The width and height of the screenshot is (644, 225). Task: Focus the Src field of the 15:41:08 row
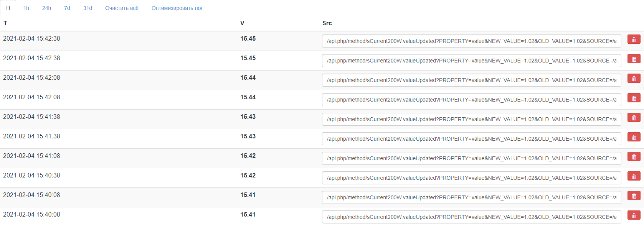[471, 158]
